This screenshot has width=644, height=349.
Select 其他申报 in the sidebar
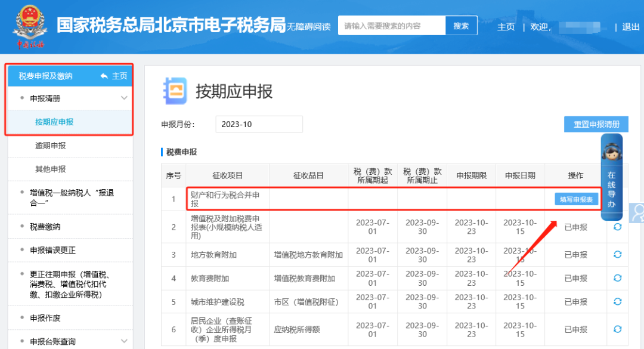pos(51,169)
